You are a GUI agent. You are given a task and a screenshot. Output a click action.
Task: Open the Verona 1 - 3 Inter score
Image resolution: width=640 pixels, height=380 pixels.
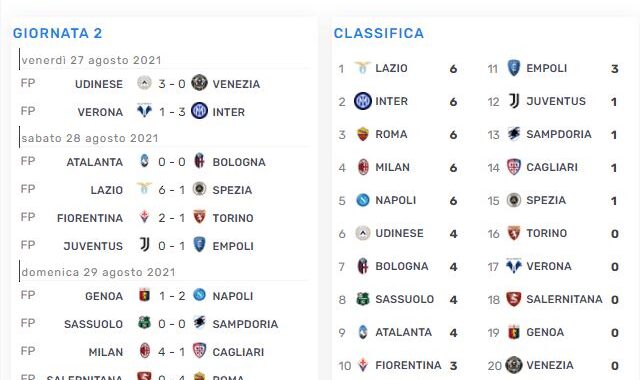click(171, 112)
